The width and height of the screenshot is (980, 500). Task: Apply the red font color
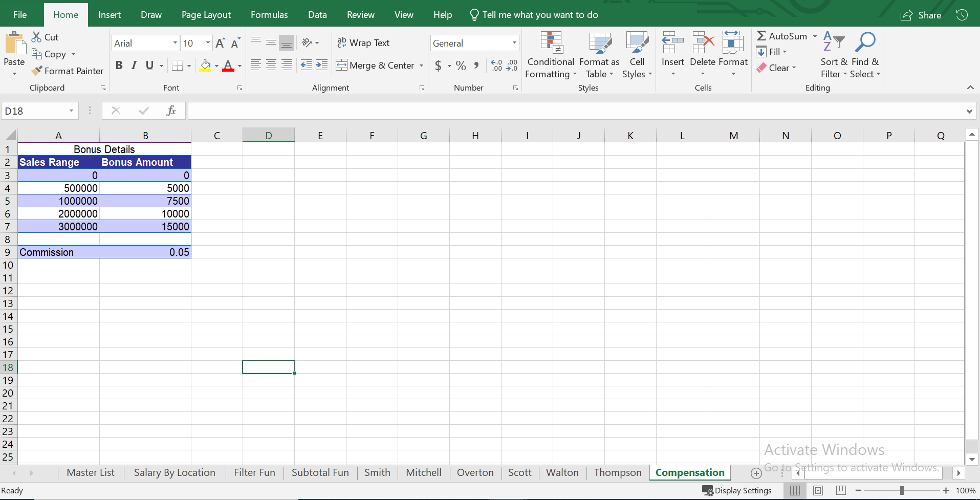tap(228, 66)
